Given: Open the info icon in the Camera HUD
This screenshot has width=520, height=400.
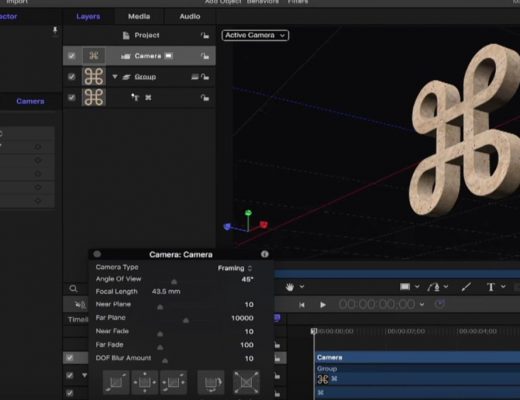Looking at the screenshot, I should click(265, 254).
